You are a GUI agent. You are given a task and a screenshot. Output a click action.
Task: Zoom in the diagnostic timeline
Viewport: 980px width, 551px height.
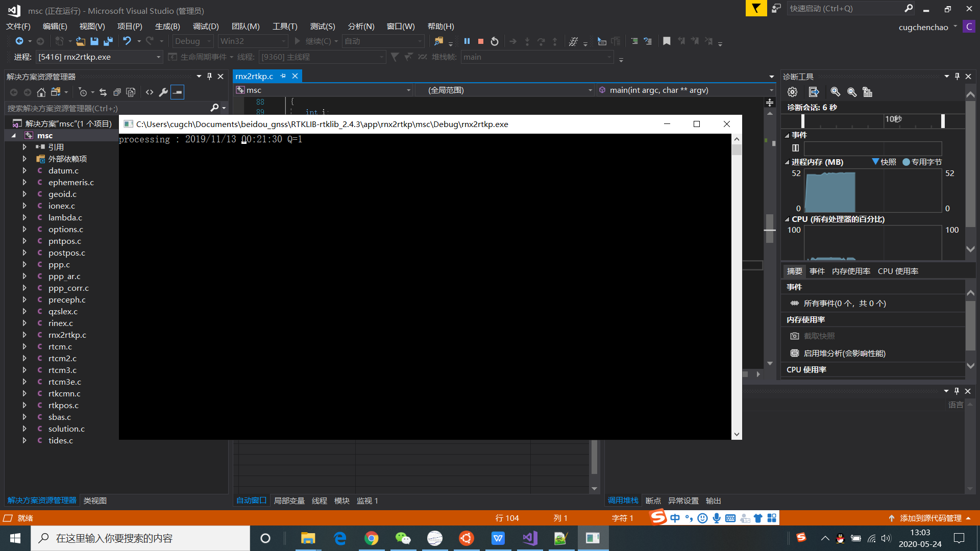[835, 92]
